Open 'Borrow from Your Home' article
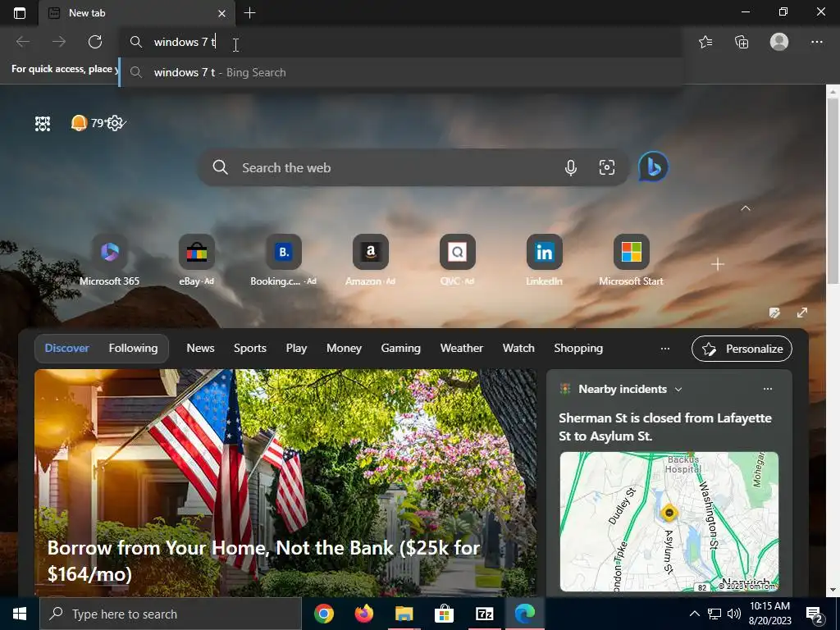Image resolution: width=840 pixels, height=630 pixels. point(263,560)
